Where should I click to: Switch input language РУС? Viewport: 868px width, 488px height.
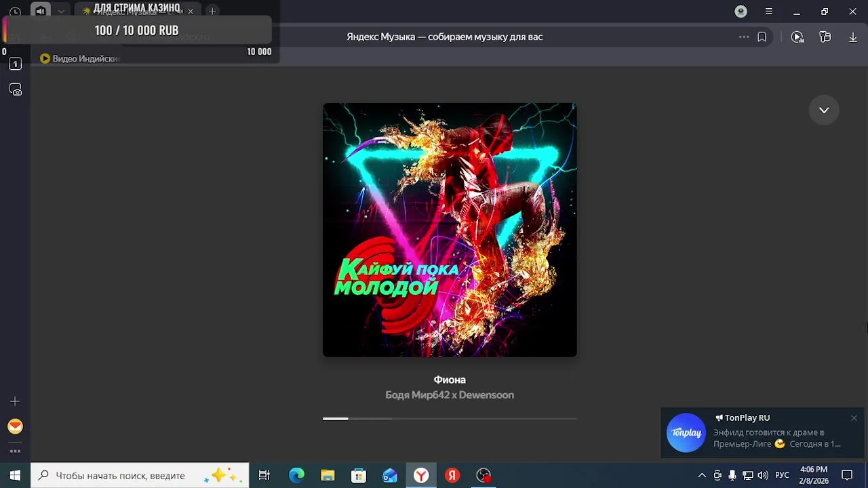[782, 475]
